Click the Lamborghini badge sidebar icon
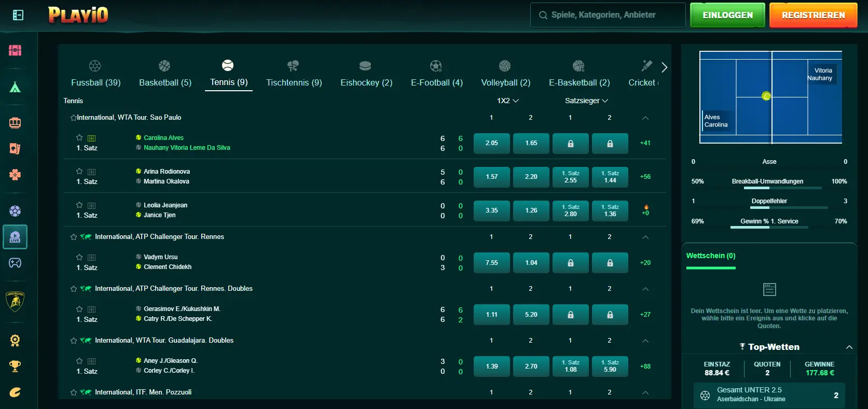The height and width of the screenshot is (409, 868). coord(15,301)
